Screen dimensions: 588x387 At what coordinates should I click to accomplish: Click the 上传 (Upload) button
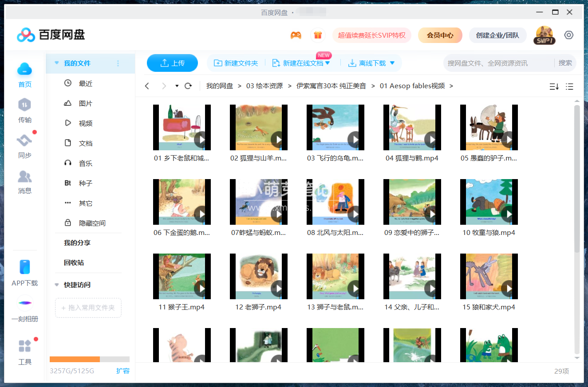point(172,63)
